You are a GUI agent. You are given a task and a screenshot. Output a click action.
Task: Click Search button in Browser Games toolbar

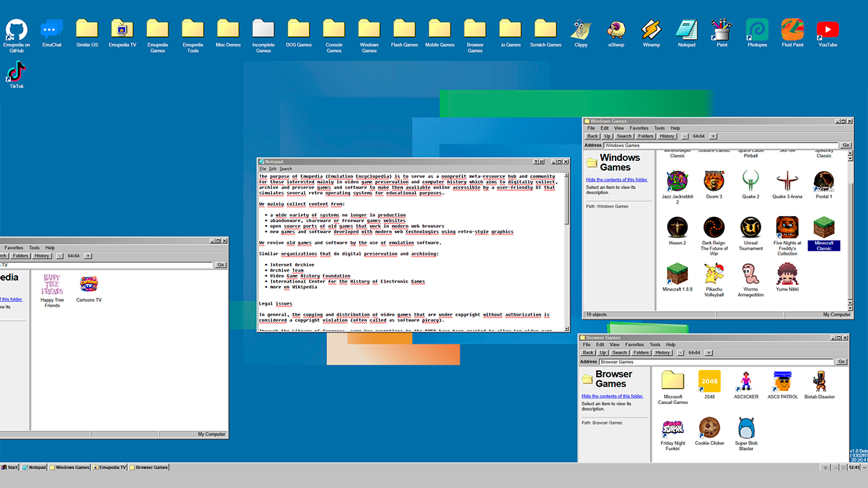pyautogui.click(x=620, y=353)
